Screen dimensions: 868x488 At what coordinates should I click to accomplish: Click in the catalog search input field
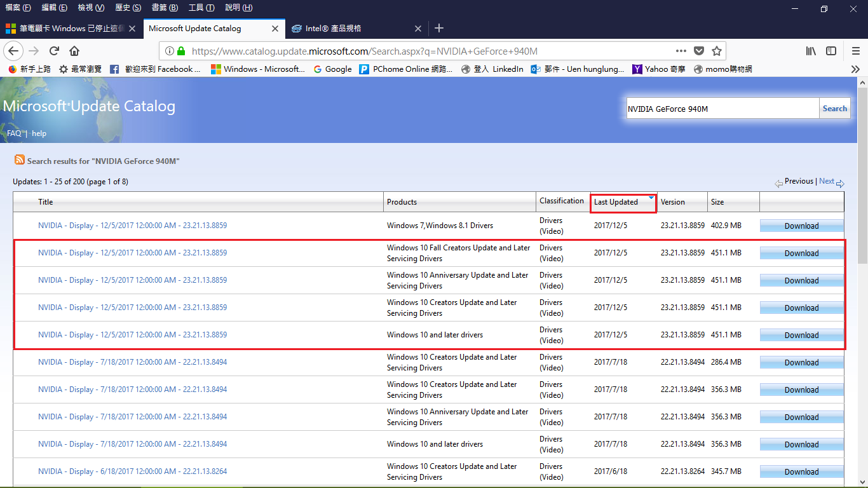tap(722, 109)
